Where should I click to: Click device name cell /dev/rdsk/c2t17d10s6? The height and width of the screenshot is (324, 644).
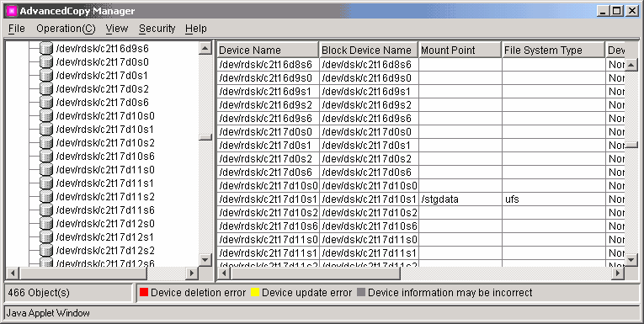pos(269,226)
